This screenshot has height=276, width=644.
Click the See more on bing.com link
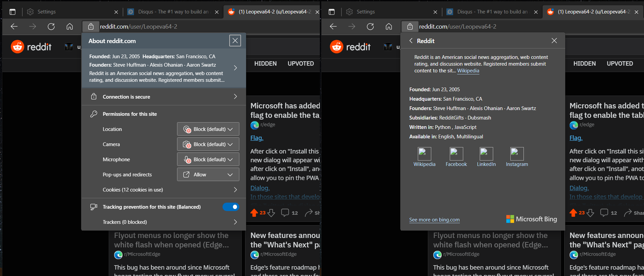(x=434, y=220)
